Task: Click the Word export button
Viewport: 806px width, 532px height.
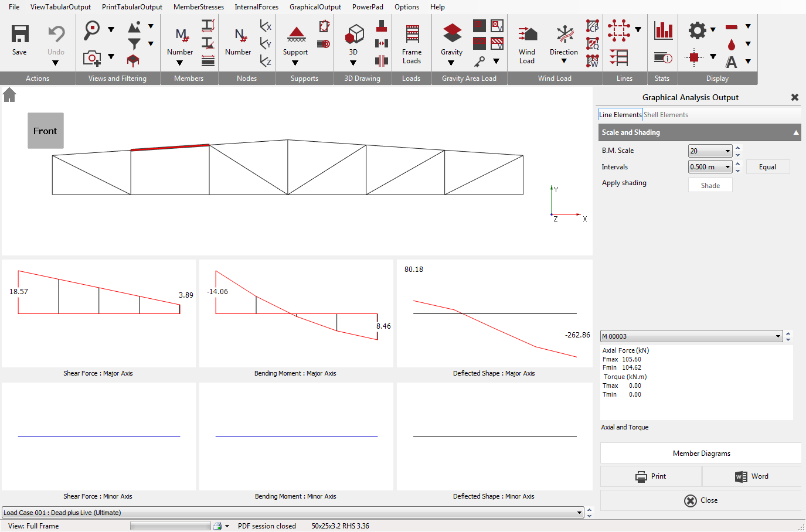Action: tap(751, 476)
